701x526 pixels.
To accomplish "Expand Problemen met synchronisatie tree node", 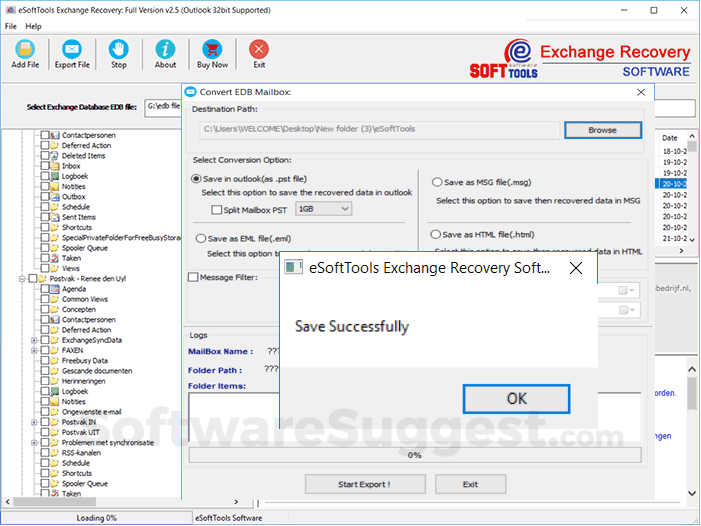I will tap(34, 442).
